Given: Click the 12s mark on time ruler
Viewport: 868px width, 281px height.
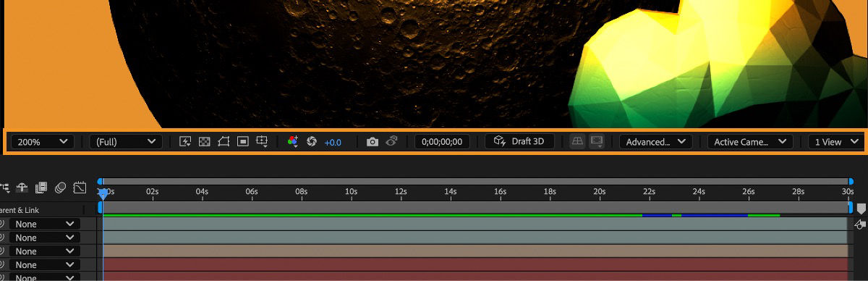Looking at the screenshot, I should coord(401,191).
